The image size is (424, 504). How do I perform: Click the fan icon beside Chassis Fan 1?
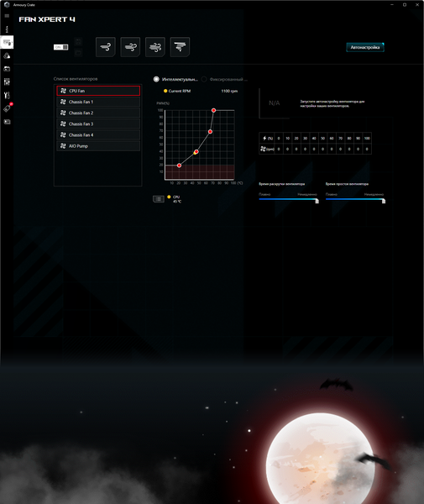[63, 102]
